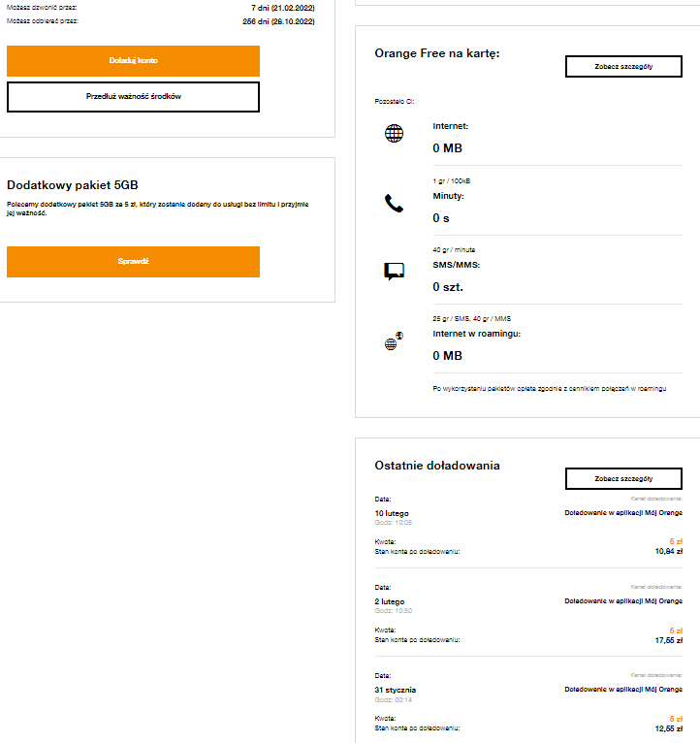700x743 pixels.
Task: Click the SMS/MMS message bubble icon
Action: pyautogui.click(x=394, y=272)
